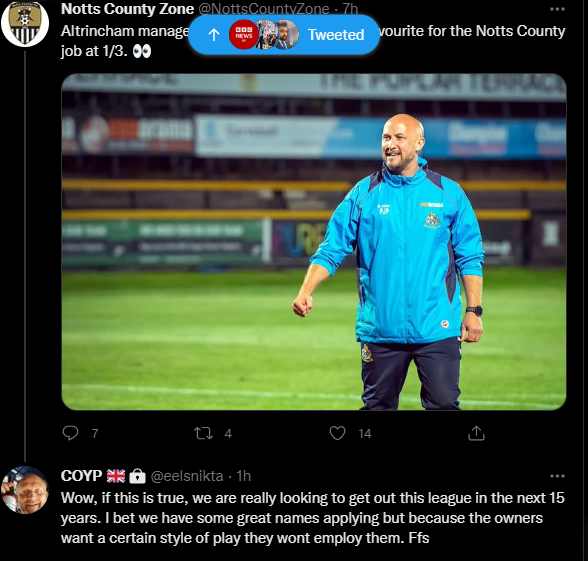Open the share icon under the photo

pos(476,433)
